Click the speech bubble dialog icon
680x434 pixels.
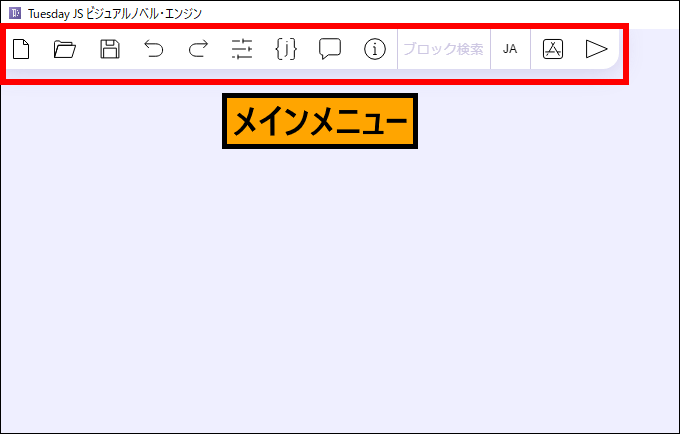tap(330, 49)
